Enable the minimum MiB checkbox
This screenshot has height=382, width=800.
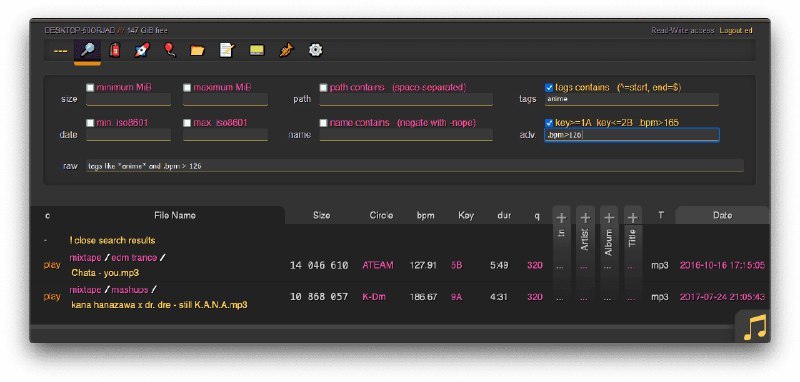[x=90, y=88]
